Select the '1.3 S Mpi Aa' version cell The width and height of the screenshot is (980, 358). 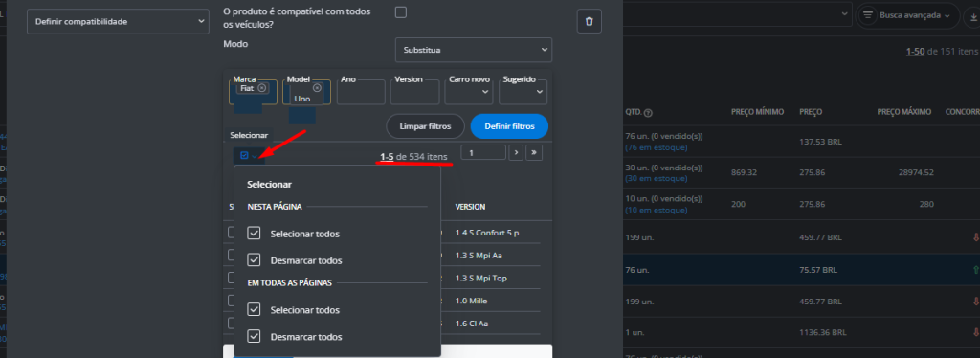pos(479,256)
